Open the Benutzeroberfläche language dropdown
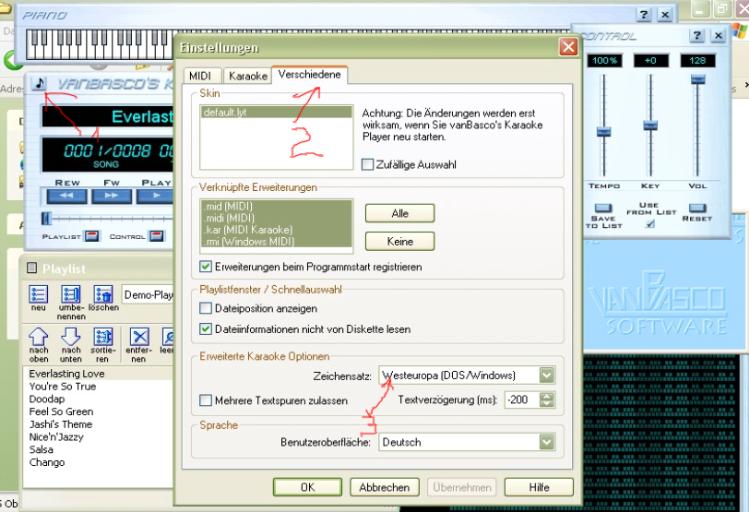 pyautogui.click(x=547, y=442)
